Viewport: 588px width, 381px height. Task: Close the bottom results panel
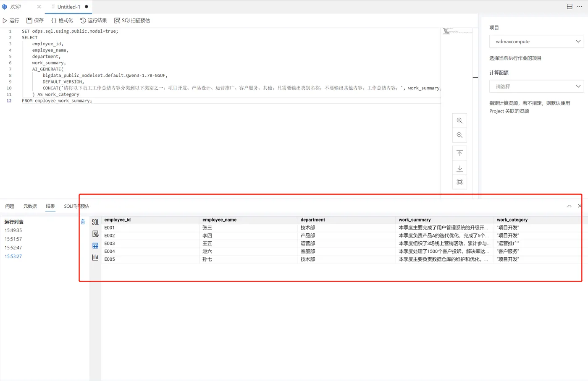click(580, 206)
